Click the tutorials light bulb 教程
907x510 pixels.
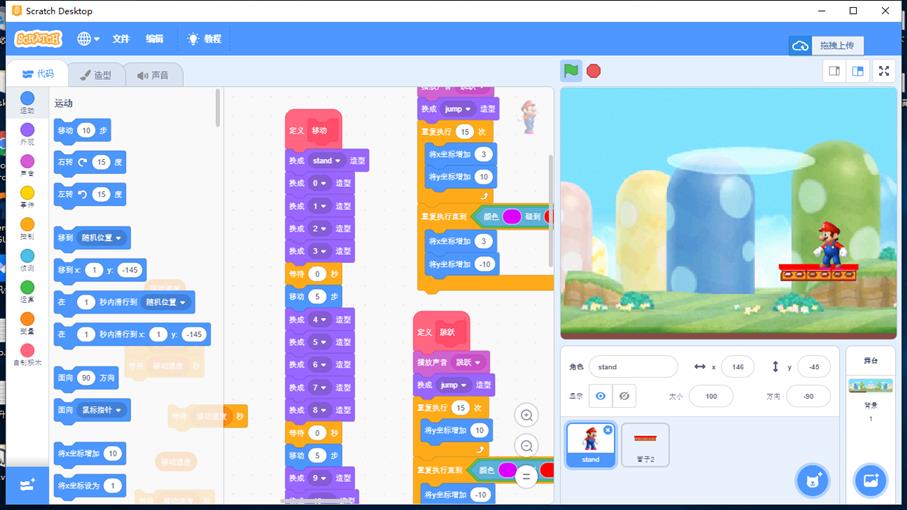pyautogui.click(x=205, y=39)
